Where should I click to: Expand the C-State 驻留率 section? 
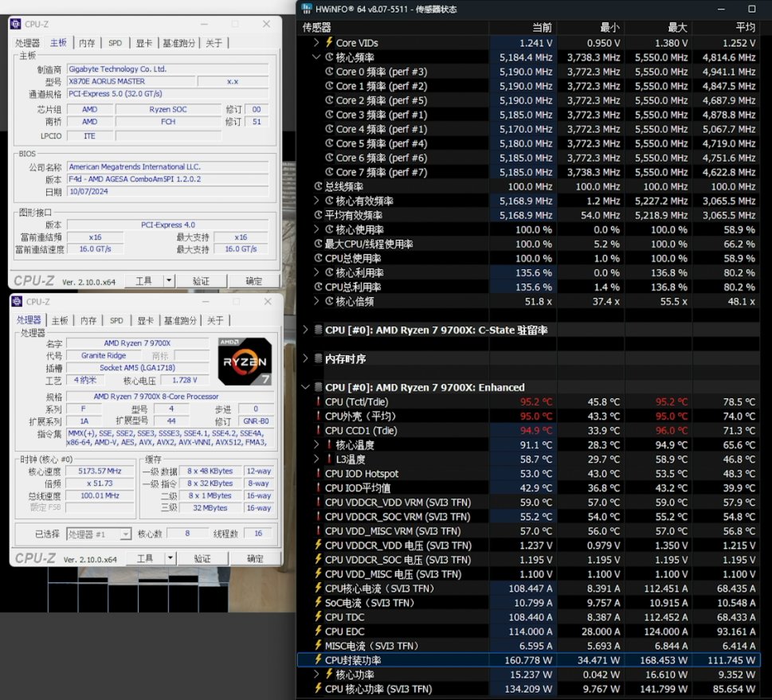click(x=305, y=330)
